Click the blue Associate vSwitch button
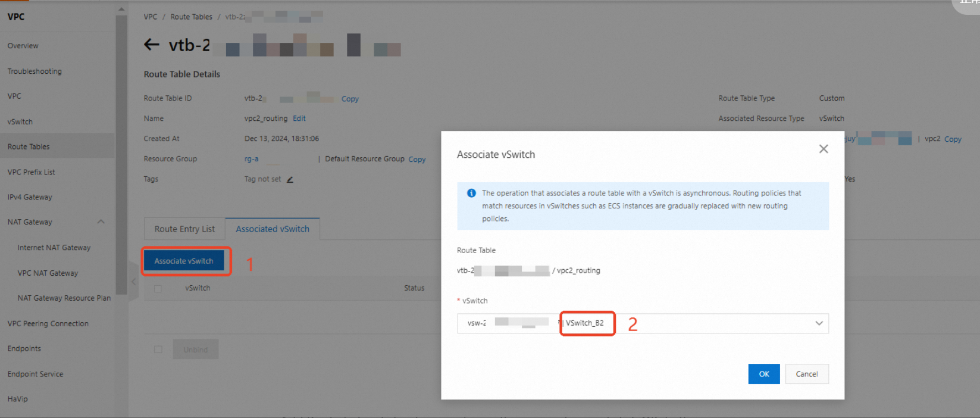This screenshot has height=418, width=980. 184,261
